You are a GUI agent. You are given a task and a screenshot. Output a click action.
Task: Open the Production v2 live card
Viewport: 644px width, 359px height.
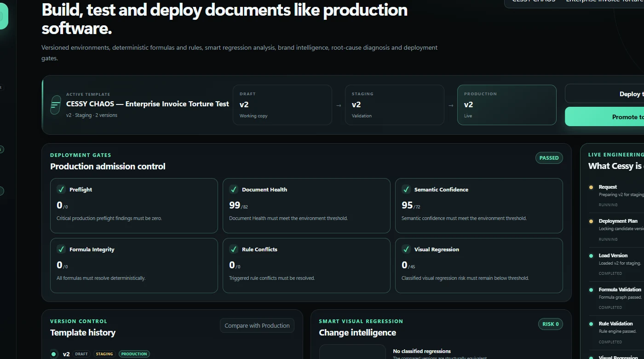click(x=507, y=105)
